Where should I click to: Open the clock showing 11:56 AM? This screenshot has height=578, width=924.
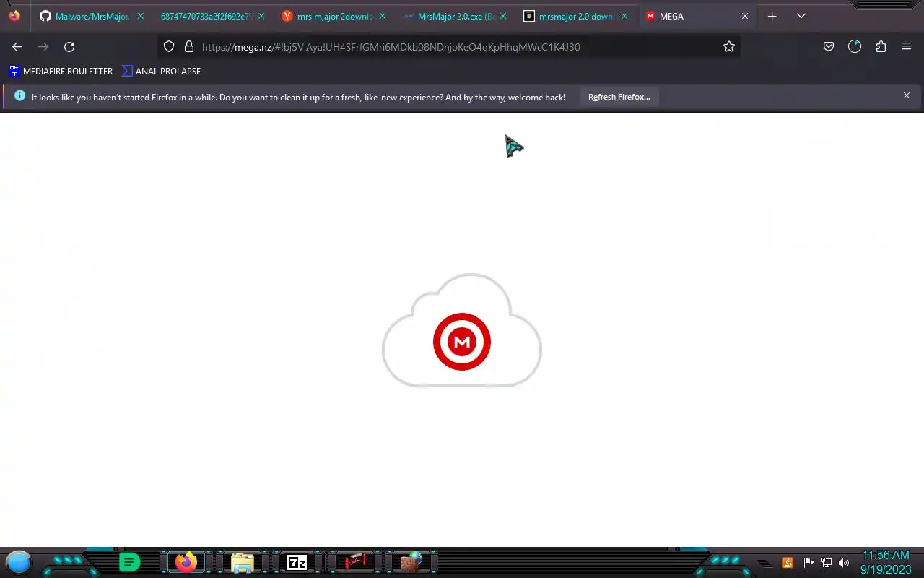(x=886, y=562)
